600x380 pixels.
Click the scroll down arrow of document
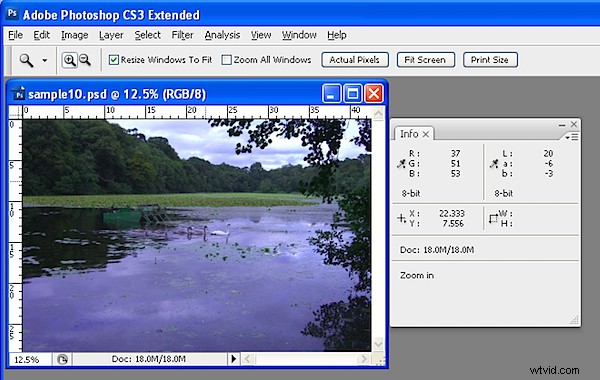click(x=378, y=344)
